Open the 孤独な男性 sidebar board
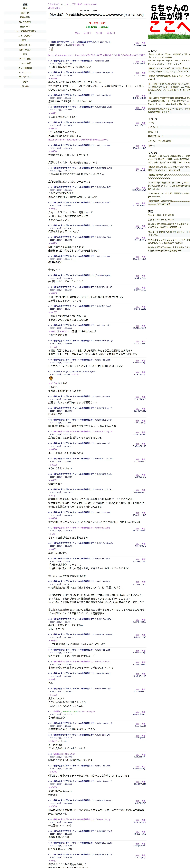Image resolution: width=190 pixels, height=868 pixels. 25,18
